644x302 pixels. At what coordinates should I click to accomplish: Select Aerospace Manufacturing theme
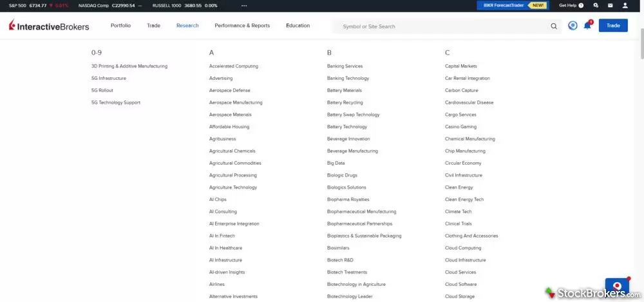pos(236,102)
